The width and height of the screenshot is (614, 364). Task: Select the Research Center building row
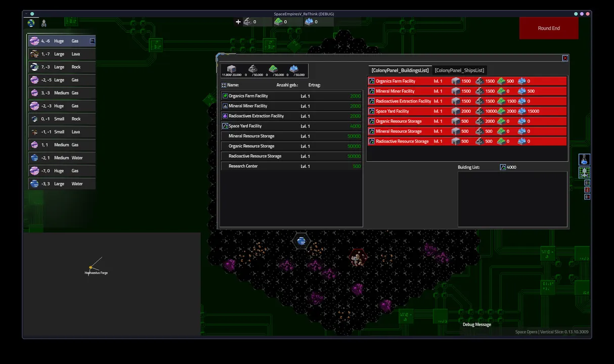(x=291, y=166)
